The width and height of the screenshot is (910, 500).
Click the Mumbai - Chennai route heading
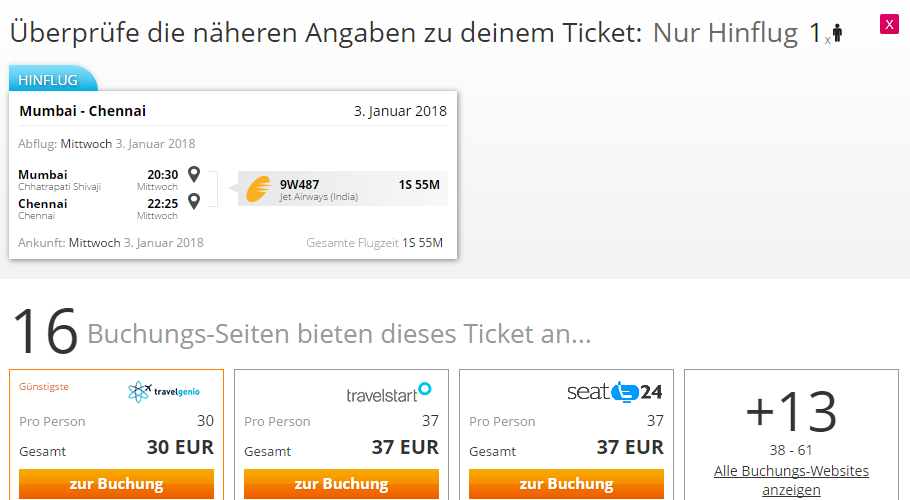click(82, 111)
